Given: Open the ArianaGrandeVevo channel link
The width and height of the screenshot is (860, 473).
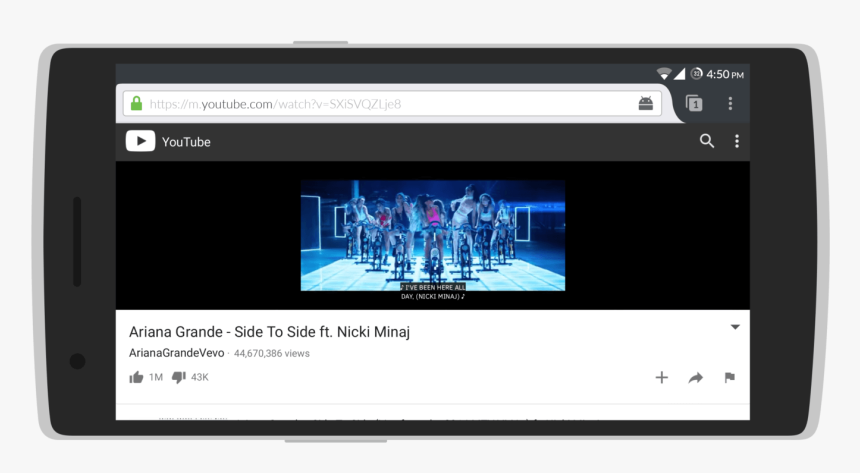Looking at the screenshot, I should coord(177,353).
